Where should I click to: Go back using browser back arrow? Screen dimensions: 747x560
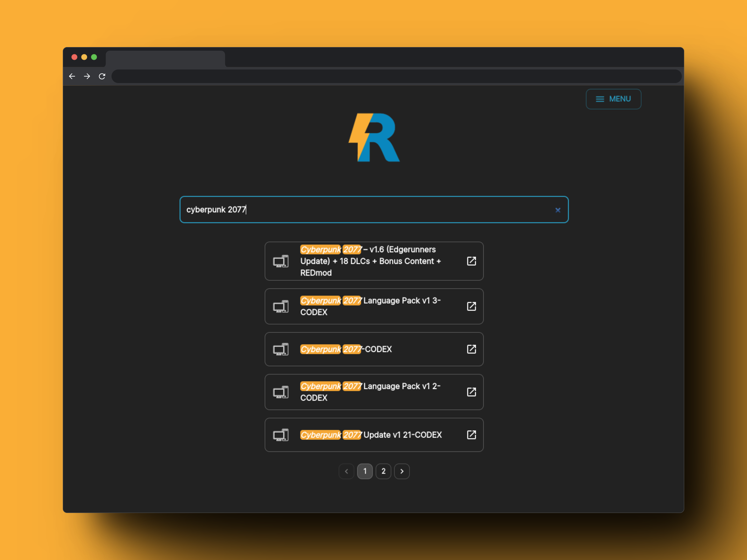point(72,76)
